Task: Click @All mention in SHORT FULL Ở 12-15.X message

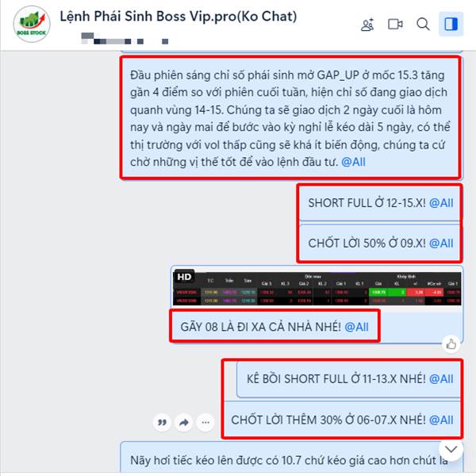Action: tap(441, 203)
